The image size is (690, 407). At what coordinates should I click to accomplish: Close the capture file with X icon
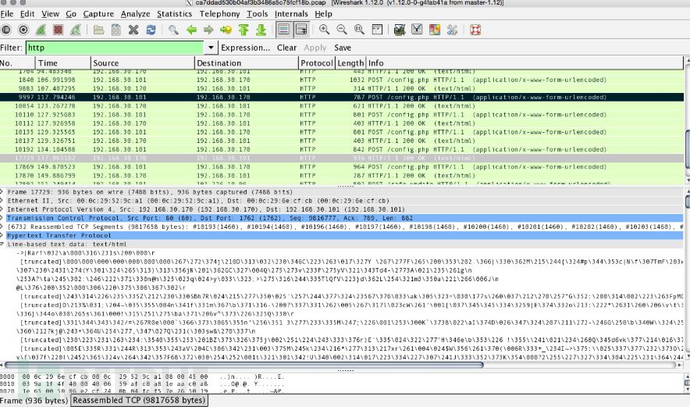pos(133,30)
